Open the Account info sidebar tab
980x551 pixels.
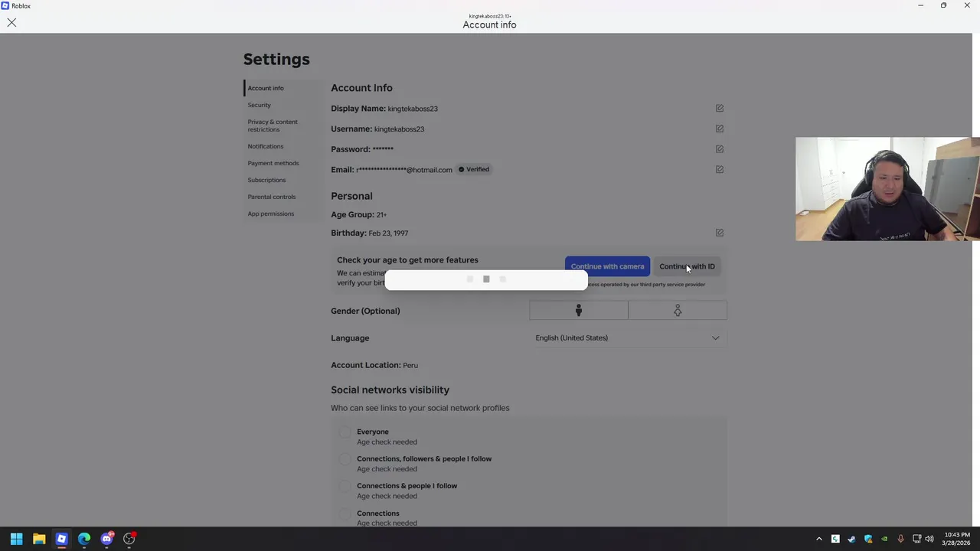266,88
